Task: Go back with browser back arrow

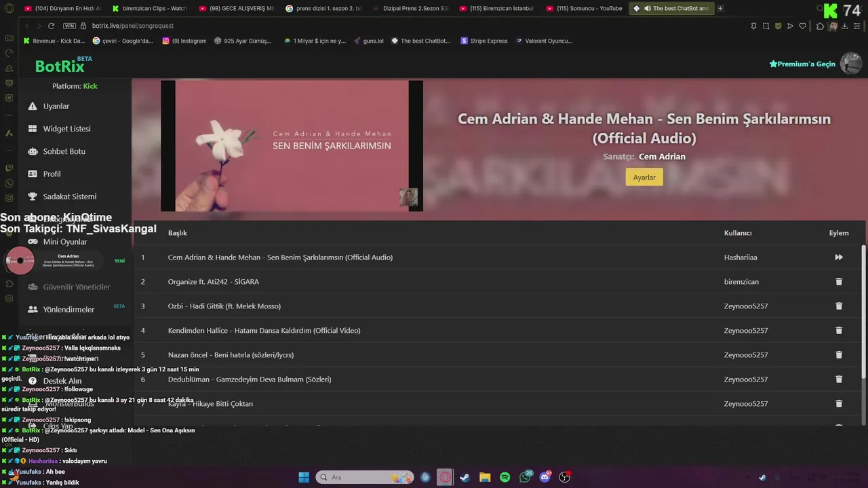Action: pyautogui.click(x=27, y=26)
